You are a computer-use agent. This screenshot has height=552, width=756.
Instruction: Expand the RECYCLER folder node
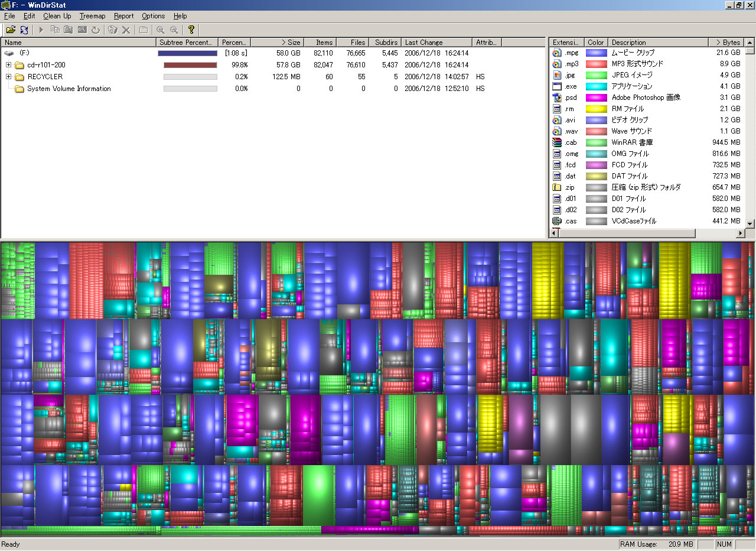[x=9, y=77]
